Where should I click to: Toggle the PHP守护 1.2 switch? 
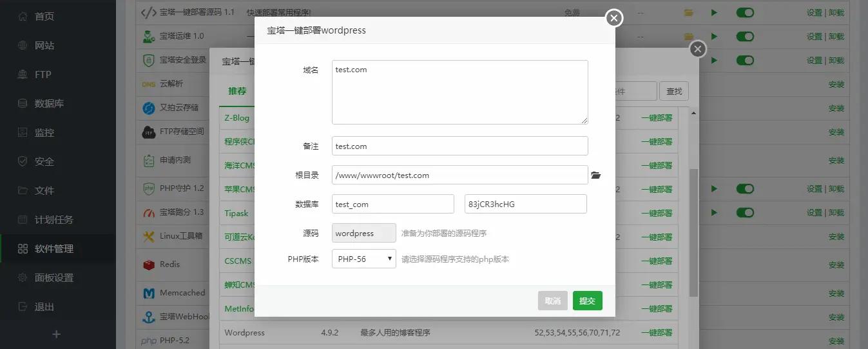click(744, 189)
